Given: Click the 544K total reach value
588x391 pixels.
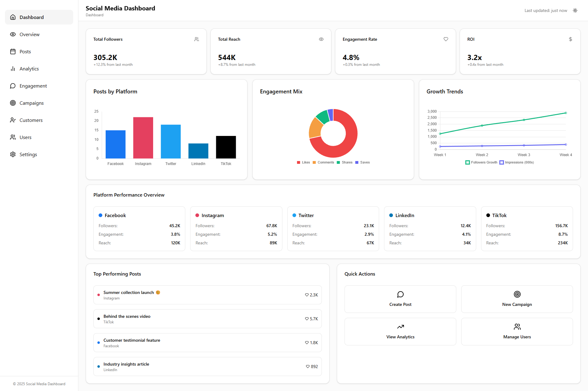Looking at the screenshot, I should (x=227, y=57).
